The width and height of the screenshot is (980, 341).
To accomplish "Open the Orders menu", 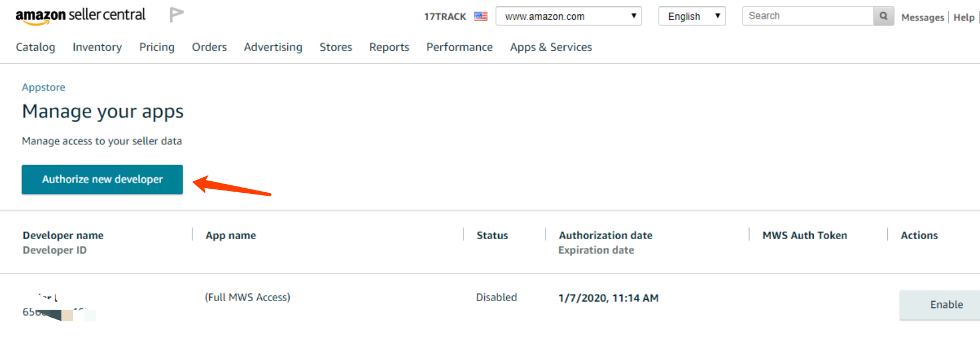I will 209,47.
